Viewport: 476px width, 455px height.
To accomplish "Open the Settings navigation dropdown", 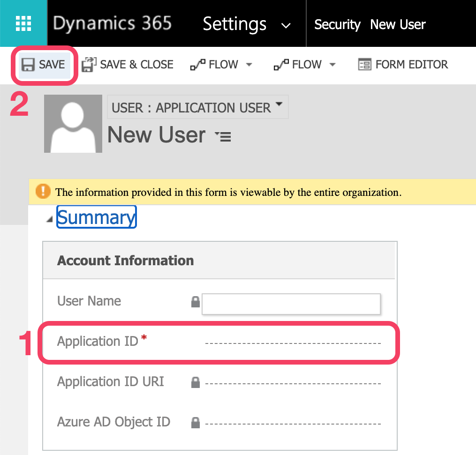I will click(247, 24).
